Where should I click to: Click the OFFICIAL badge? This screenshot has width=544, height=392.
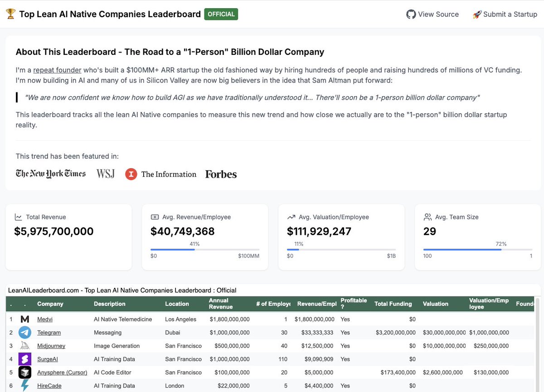click(221, 14)
